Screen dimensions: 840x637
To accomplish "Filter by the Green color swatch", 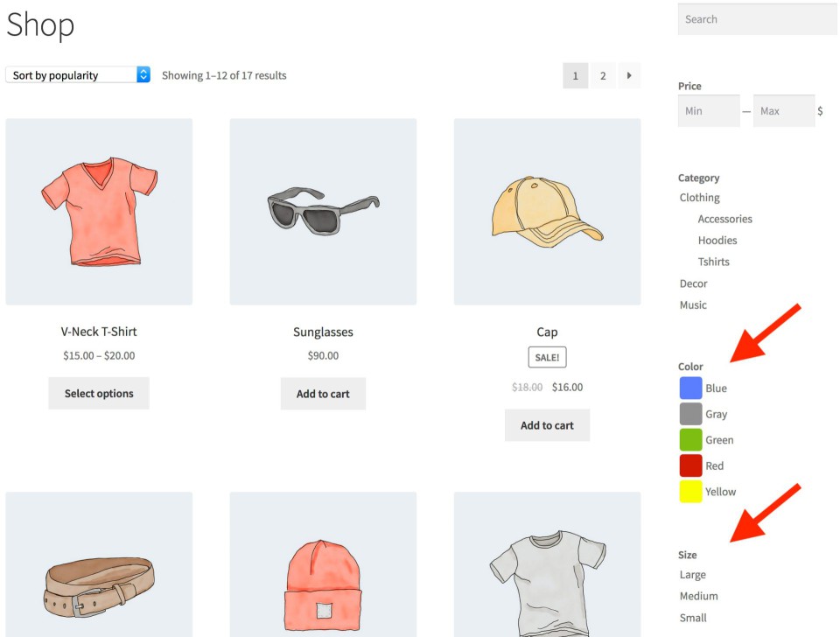I will [x=690, y=440].
